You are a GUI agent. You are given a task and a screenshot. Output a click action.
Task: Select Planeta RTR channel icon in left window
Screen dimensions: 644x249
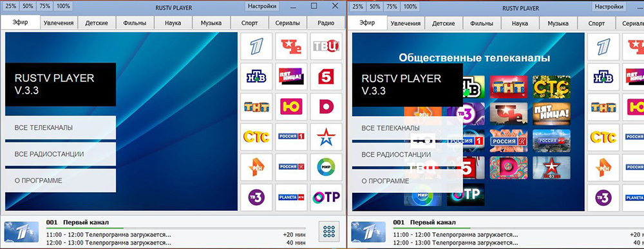[291, 197]
